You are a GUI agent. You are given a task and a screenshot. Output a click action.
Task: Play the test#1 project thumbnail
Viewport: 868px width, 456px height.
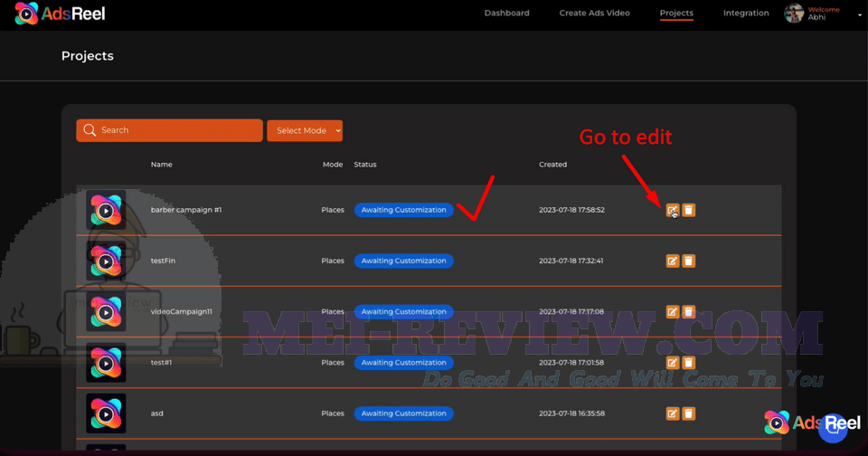tap(106, 363)
